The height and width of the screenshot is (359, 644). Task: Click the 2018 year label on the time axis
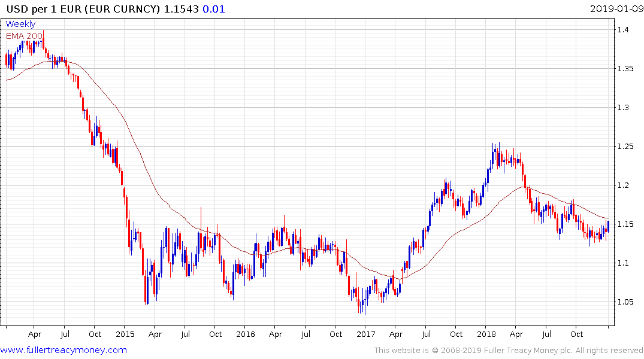coord(486,334)
